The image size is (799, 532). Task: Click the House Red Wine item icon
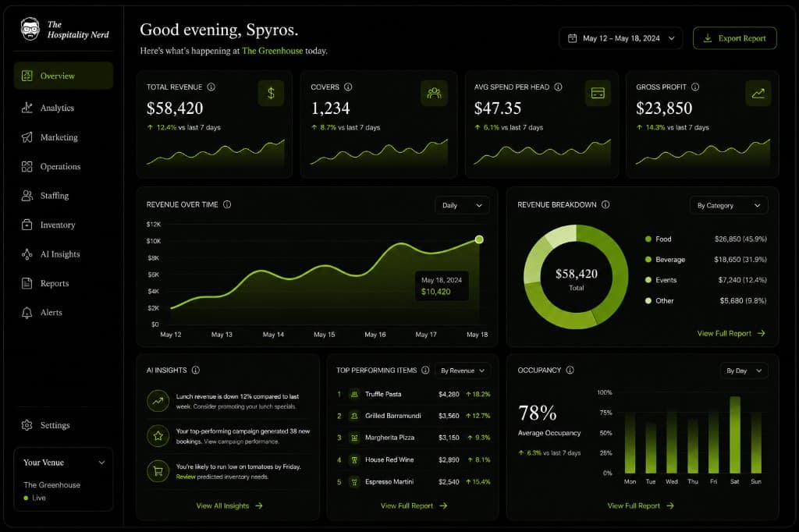click(354, 459)
